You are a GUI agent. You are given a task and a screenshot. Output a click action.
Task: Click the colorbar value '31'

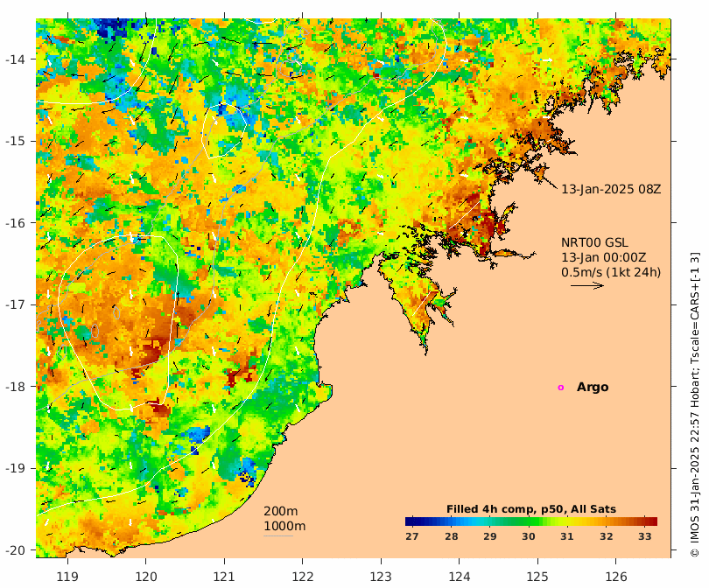click(567, 536)
